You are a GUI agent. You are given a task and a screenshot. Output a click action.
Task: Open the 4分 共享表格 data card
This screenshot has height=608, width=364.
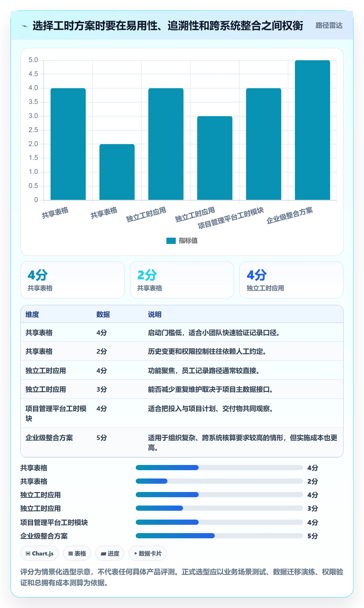coord(73,280)
